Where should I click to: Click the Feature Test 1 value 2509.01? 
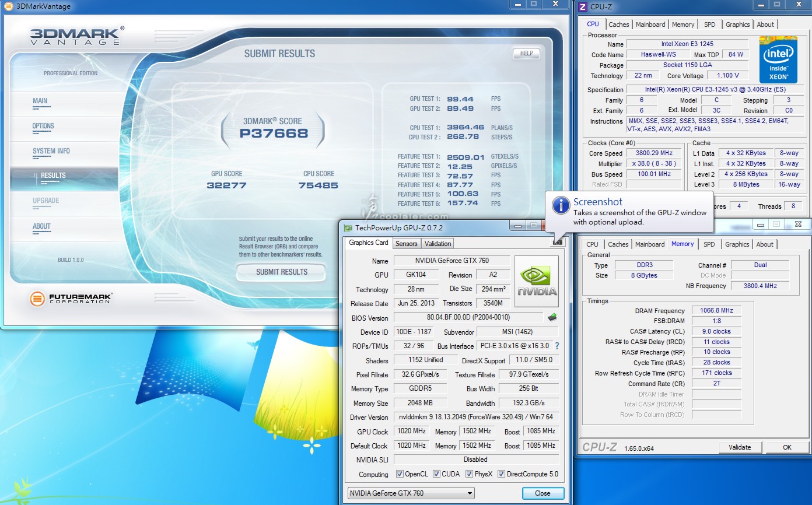click(466, 157)
